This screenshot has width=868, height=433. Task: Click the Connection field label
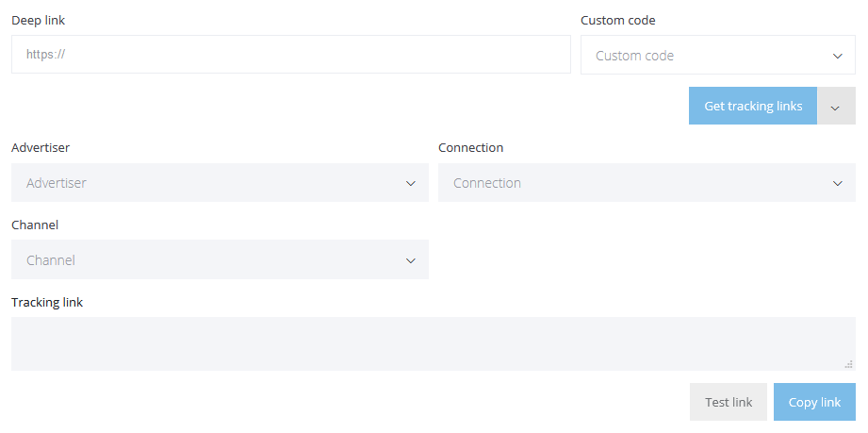(470, 147)
